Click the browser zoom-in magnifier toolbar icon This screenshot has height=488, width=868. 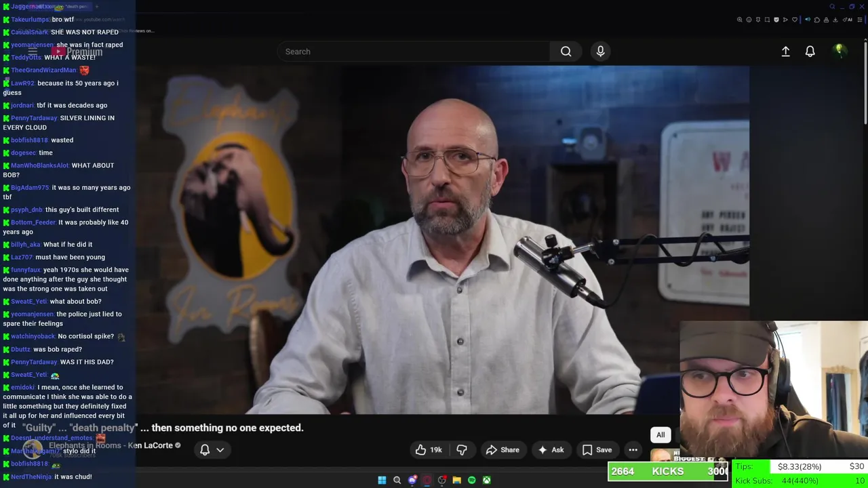coord(739,20)
